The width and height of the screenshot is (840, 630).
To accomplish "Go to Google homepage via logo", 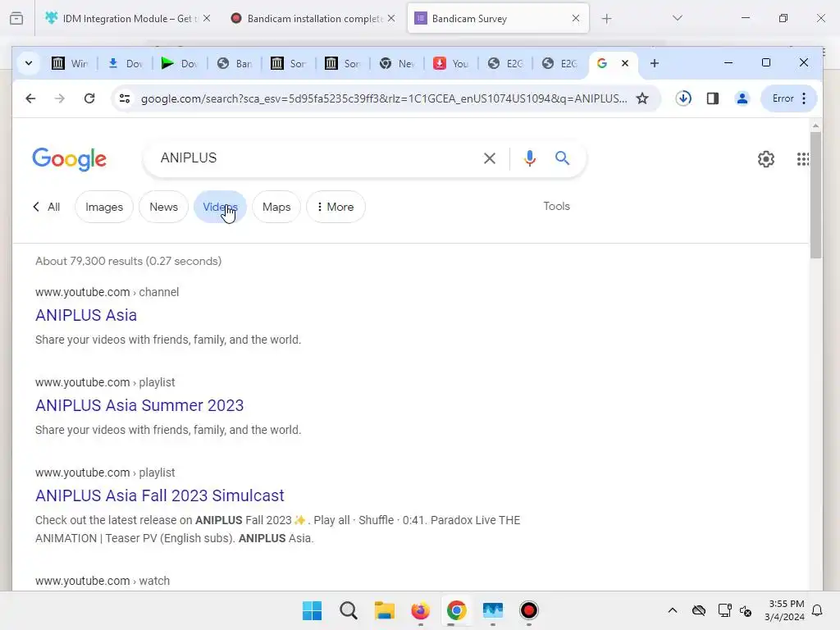I will coord(69,158).
